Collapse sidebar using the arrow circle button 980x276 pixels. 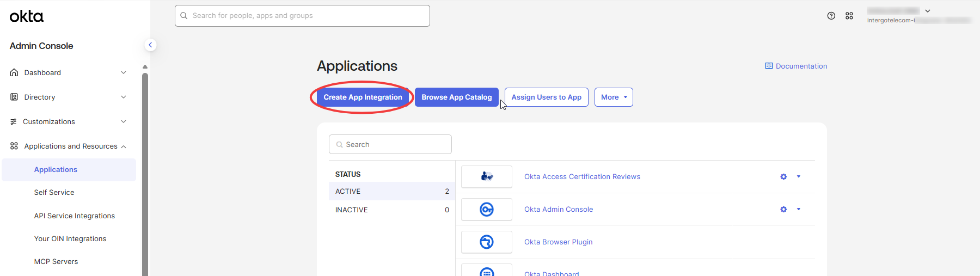tap(150, 45)
